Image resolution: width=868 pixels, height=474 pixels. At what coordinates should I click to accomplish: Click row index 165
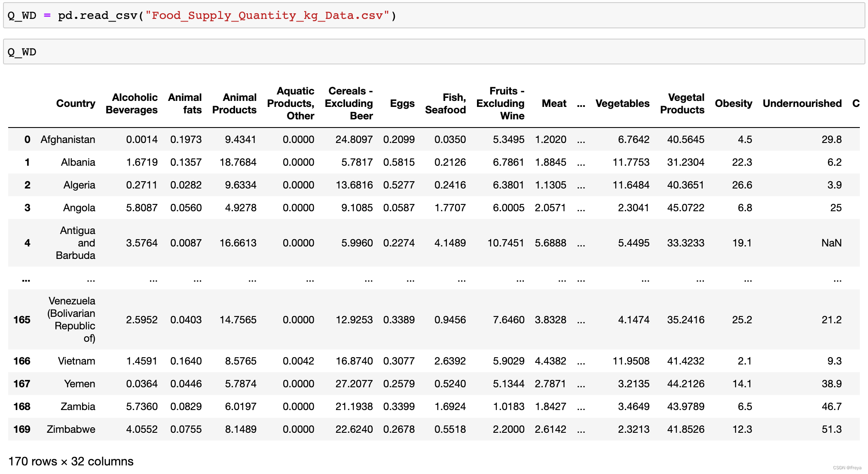22,320
